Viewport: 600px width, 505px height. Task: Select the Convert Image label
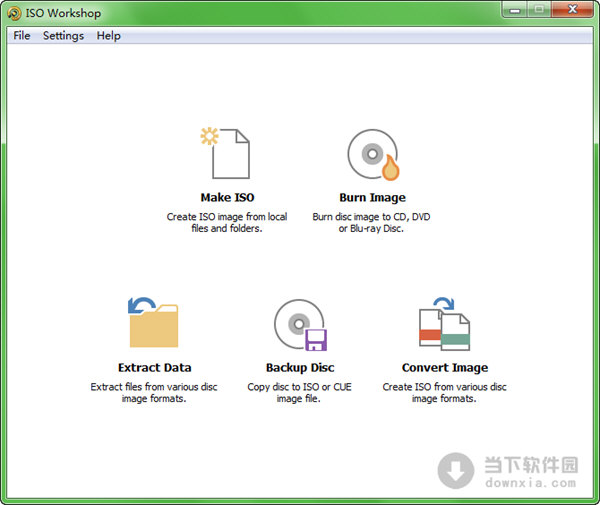(x=445, y=368)
